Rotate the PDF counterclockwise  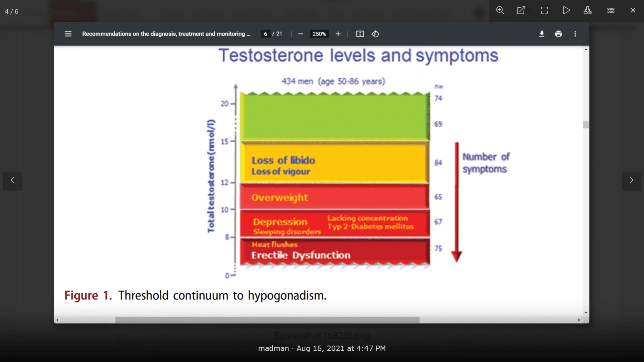pos(375,34)
